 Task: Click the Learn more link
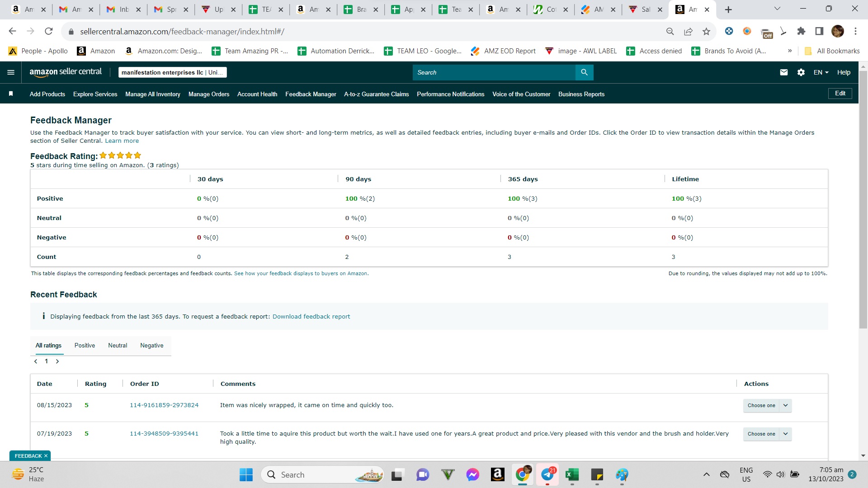pos(122,141)
